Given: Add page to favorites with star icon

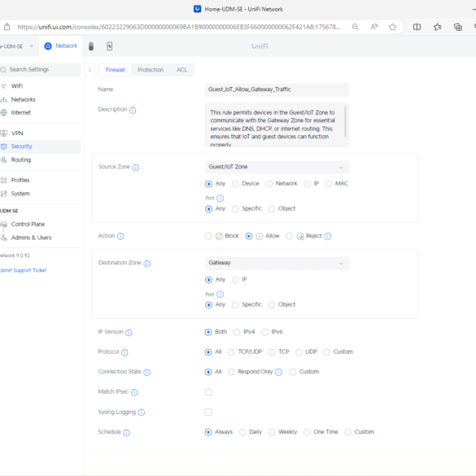Looking at the screenshot, I should (392, 27).
